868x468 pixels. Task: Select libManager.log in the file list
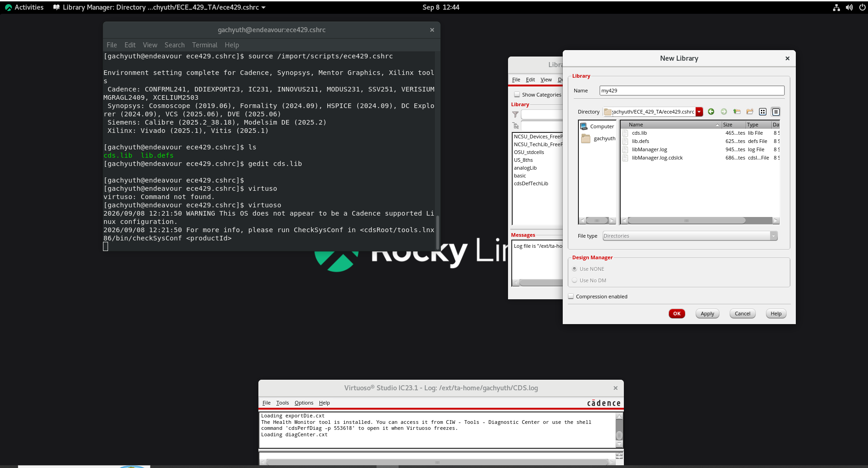(649, 149)
